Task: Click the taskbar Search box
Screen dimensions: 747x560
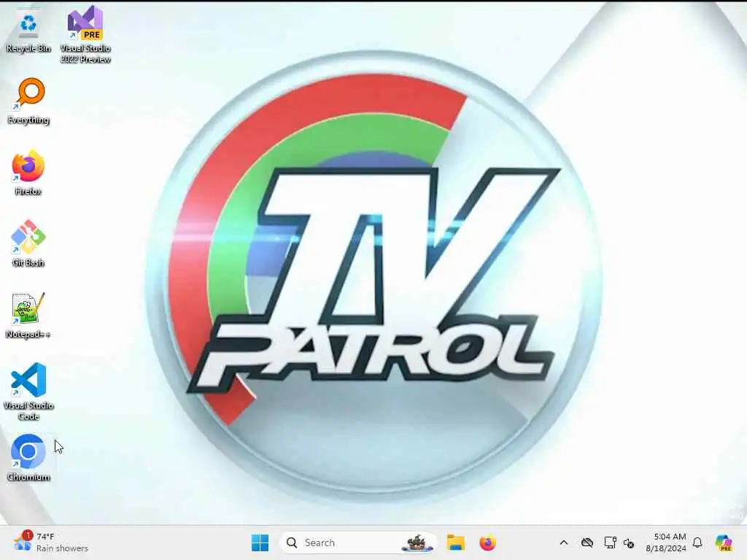Action: point(358,542)
